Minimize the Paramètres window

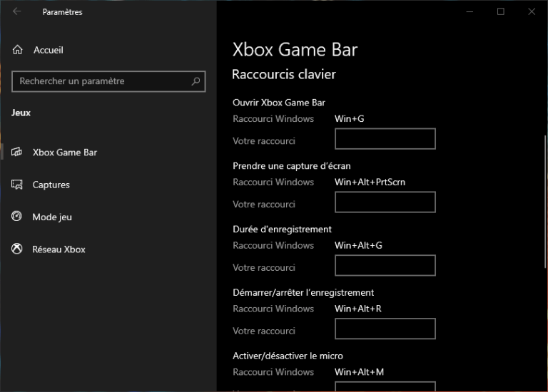pyautogui.click(x=470, y=11)
